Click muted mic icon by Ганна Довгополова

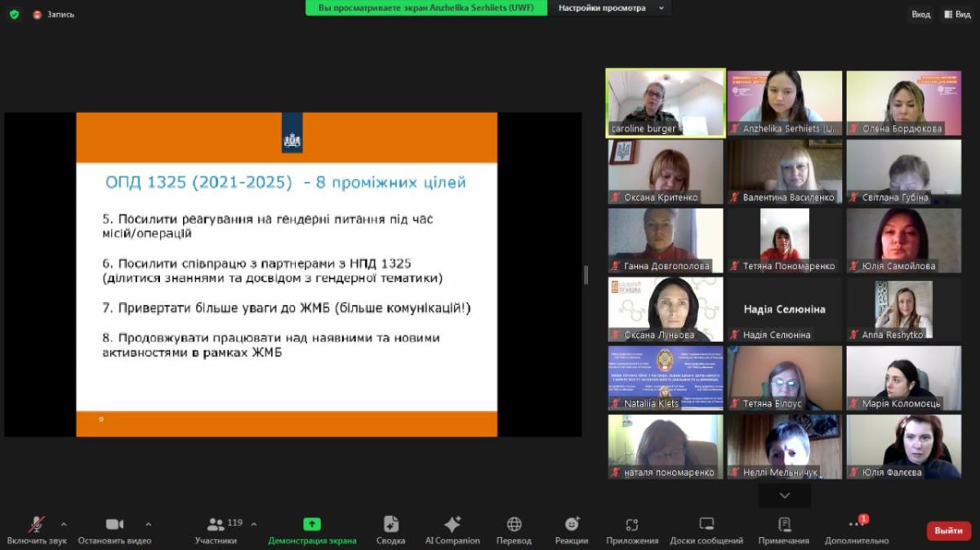(616, 266)
